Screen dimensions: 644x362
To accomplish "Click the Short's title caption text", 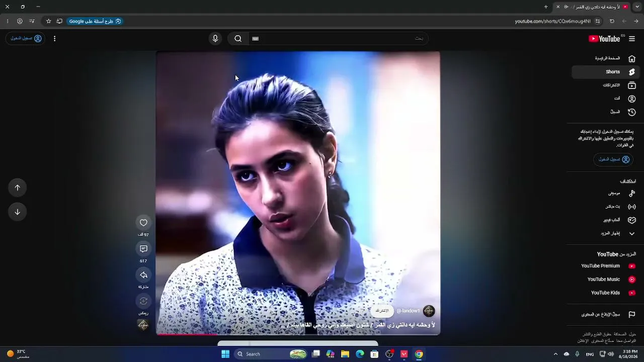I will pyautogui.click(x=358, y=325).
